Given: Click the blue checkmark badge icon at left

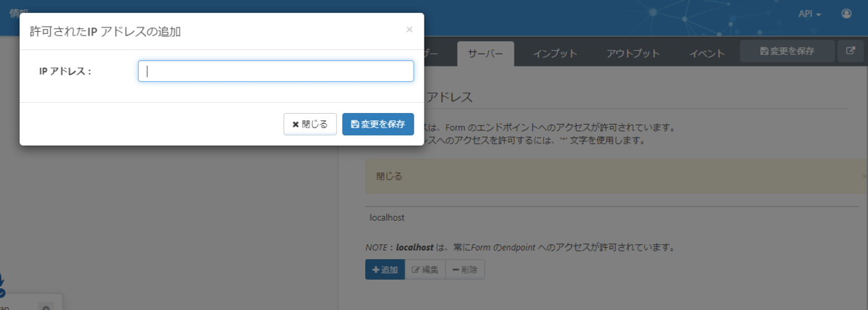Looking at the screenshot, I should point(2,293).
